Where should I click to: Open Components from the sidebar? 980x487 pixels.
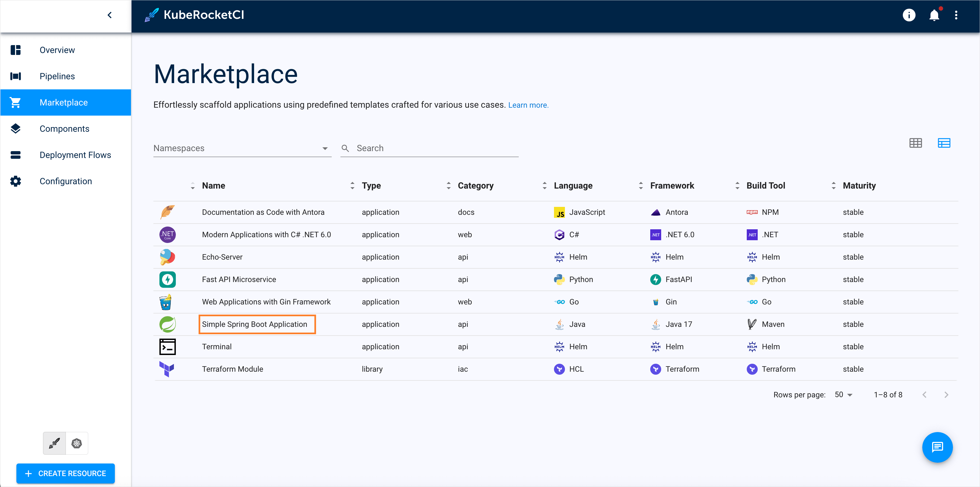64,128
